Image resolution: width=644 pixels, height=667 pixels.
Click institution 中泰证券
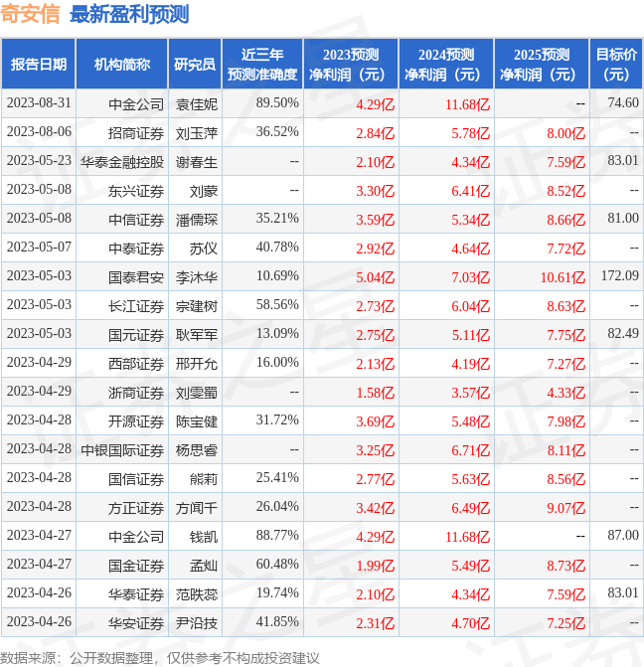point(136,249)
